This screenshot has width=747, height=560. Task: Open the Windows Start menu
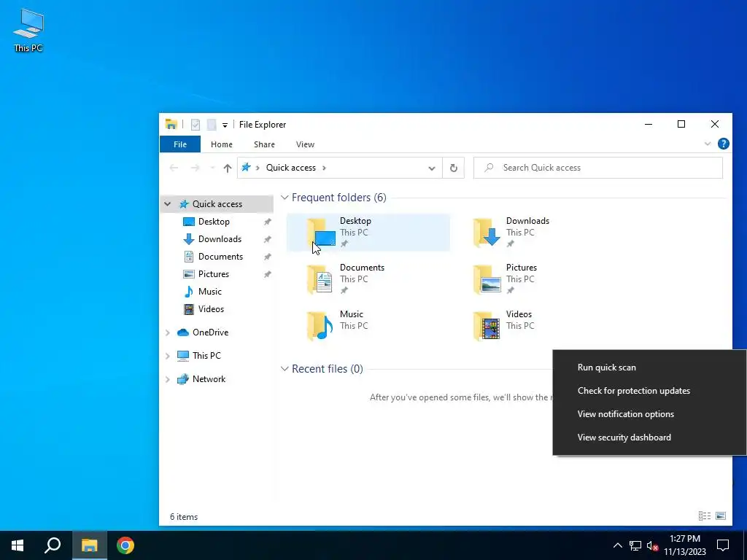[x=18, y=545]
